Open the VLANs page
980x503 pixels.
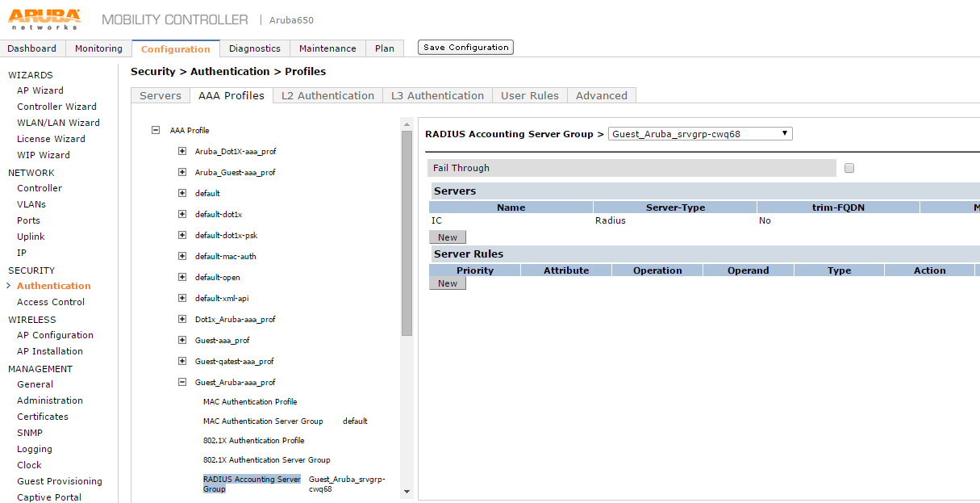[x=31, y=204]
